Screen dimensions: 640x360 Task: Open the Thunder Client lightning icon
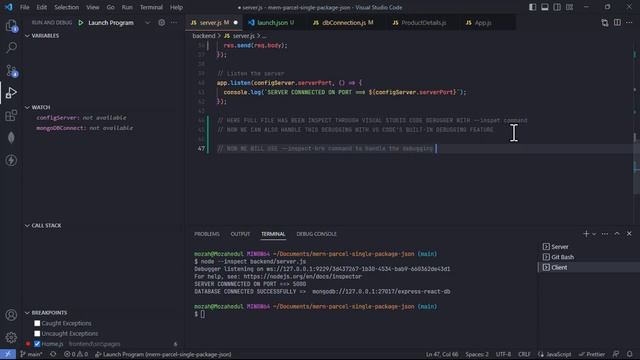click(x=11, y=160)
